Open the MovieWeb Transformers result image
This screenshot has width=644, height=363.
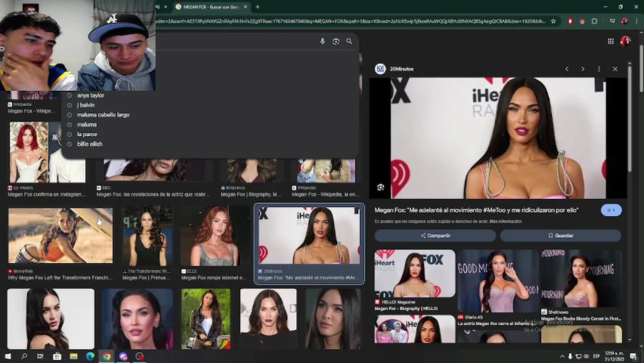point(60,235)
